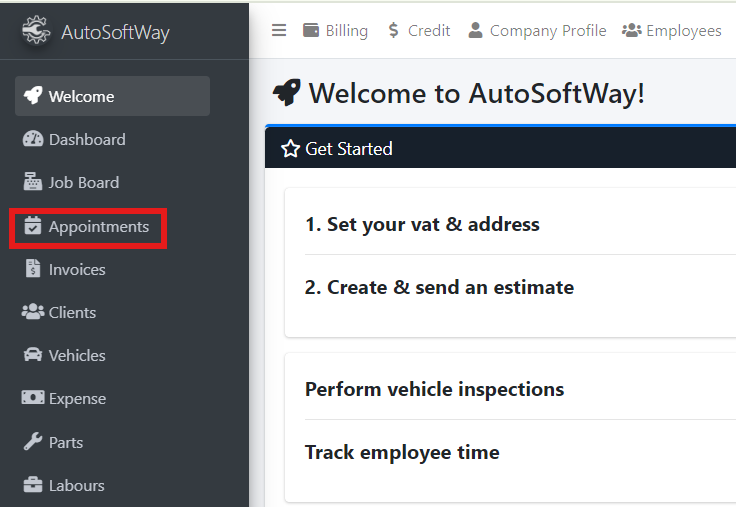Click the large rocket icon in page heading
Viewport: 736px width, 507px height.
287,92
